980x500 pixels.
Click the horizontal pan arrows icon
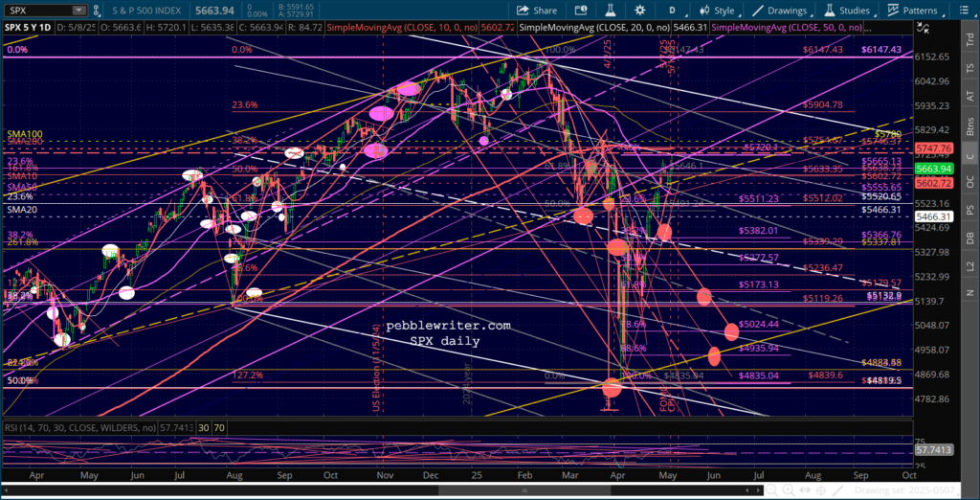(x=804, y=490)
